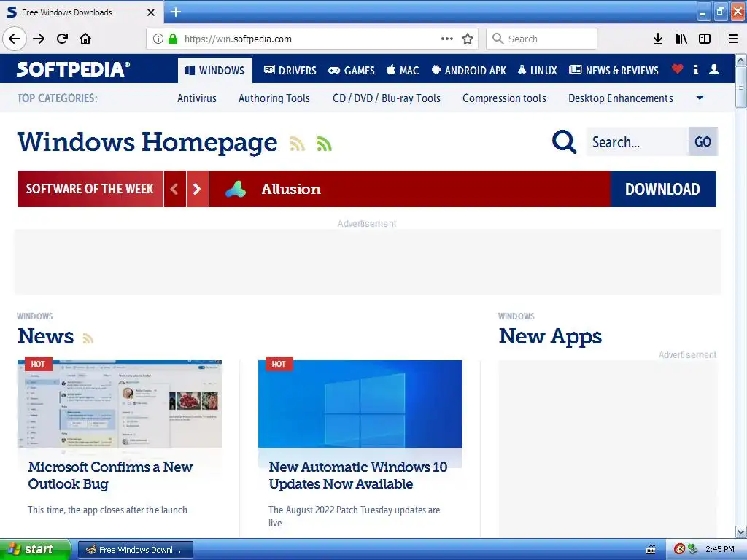Open the browser downloads arrow icon

point(658,39)
